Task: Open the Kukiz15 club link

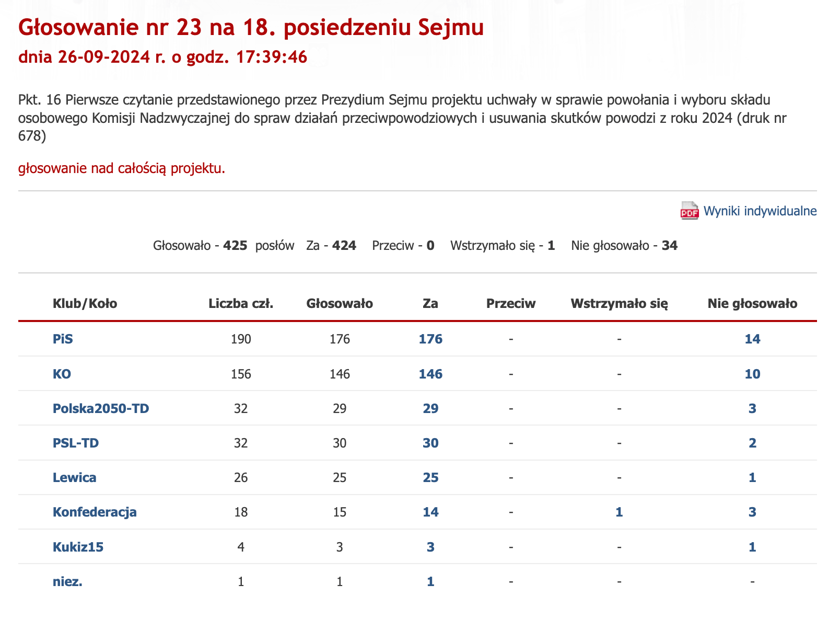Action: click(78, 547)
